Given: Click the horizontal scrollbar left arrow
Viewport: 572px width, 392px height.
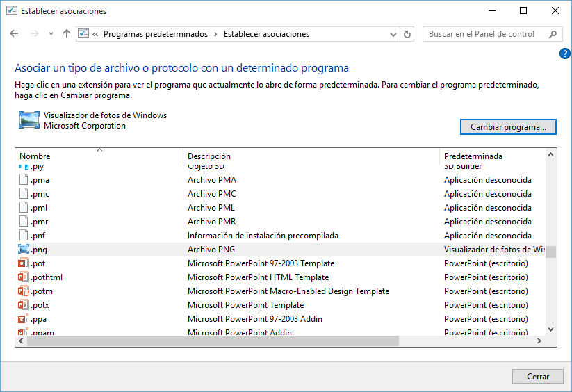Looking at the screenshot, I should tap(21, 341).
